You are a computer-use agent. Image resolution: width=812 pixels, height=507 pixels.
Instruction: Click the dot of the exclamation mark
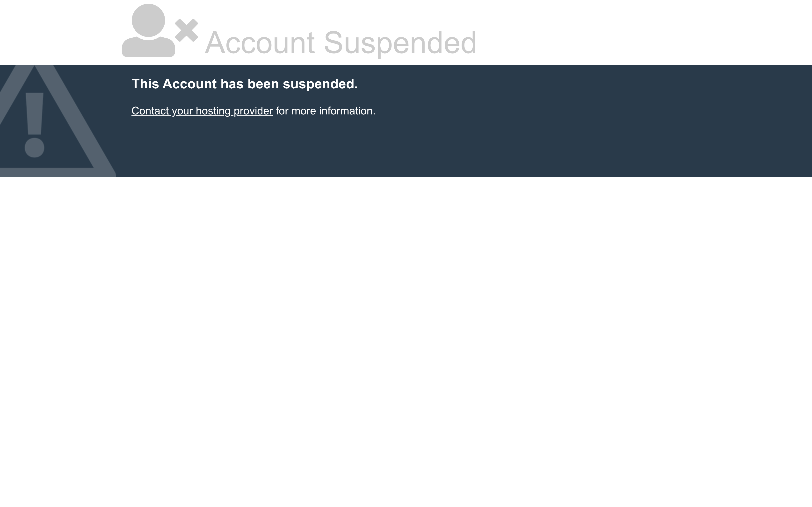pos(35,148)
